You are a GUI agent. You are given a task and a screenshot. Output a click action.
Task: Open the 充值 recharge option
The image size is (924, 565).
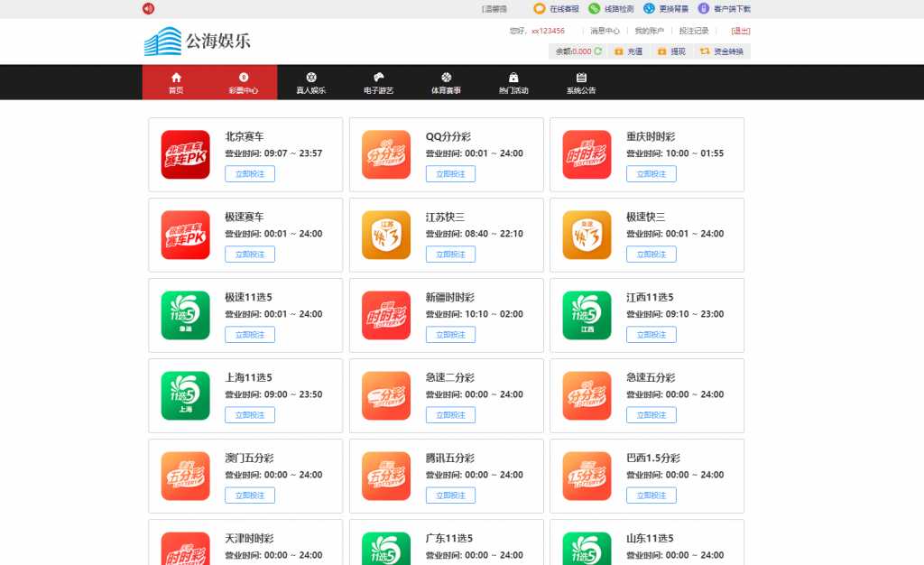(x=628, y=51)
